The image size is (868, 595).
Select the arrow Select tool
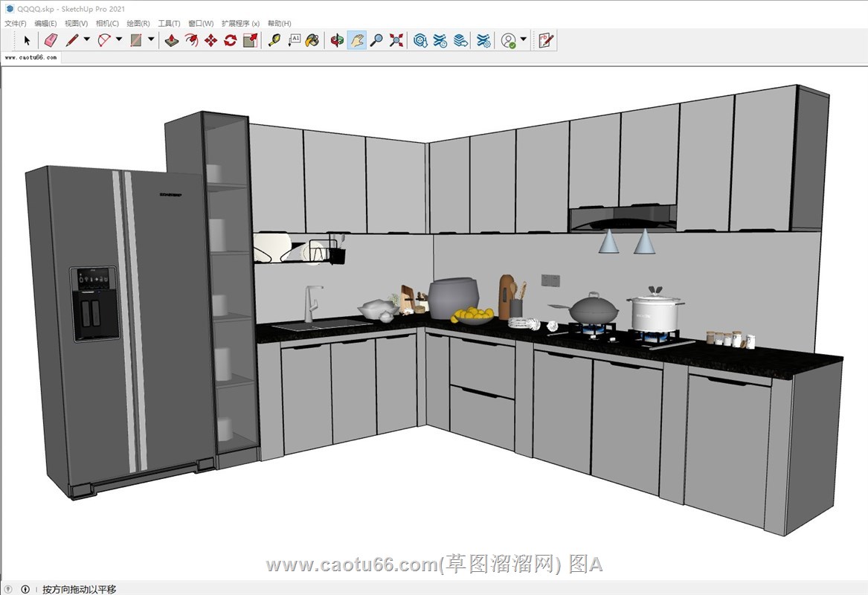pos(28,40)
